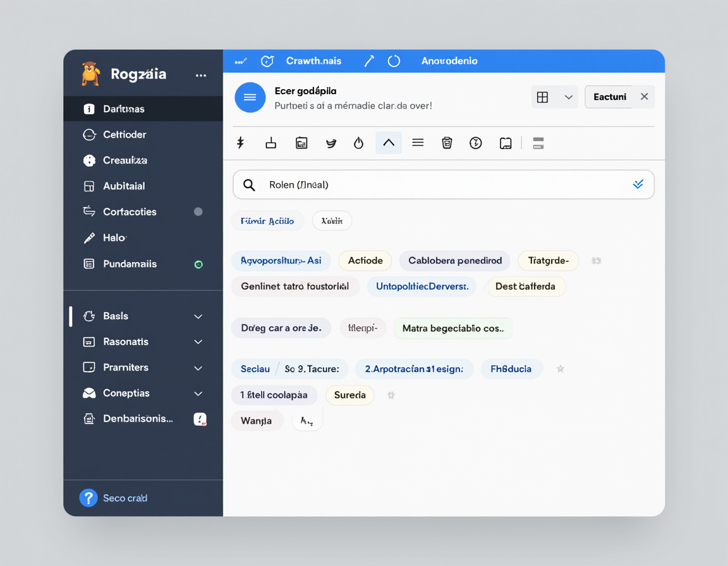The width and height of the screenshot is (728, 566).
Task: Open the trash icon in the toolbar
Action: tap(447, 143)
